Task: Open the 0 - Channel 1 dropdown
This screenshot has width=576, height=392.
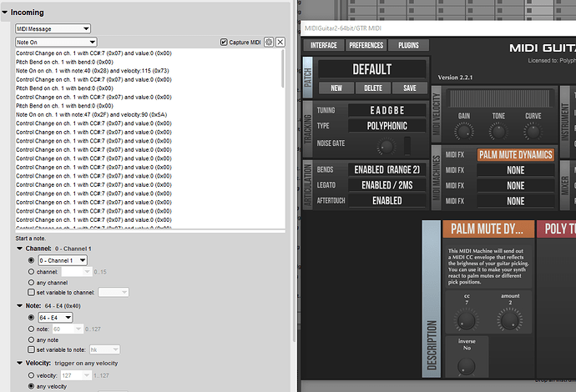Action: coord(63,260)
